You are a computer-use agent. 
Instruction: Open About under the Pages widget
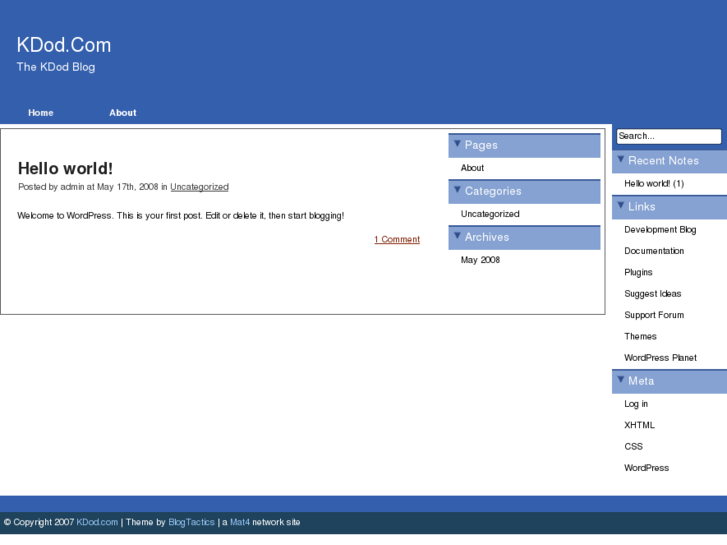click(x=472, y=168)
